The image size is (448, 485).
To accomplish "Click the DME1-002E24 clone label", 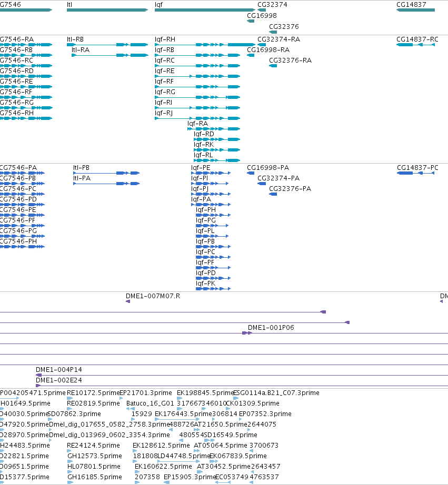I will point(59,380).
